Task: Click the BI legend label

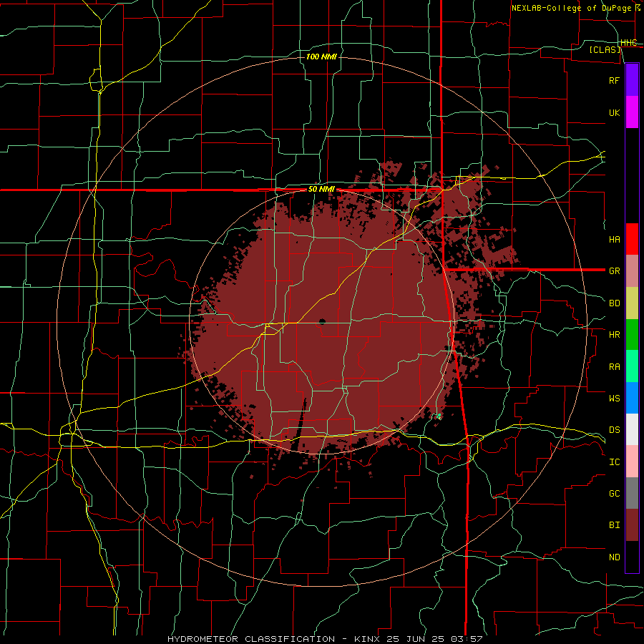Action: [614, 525]
